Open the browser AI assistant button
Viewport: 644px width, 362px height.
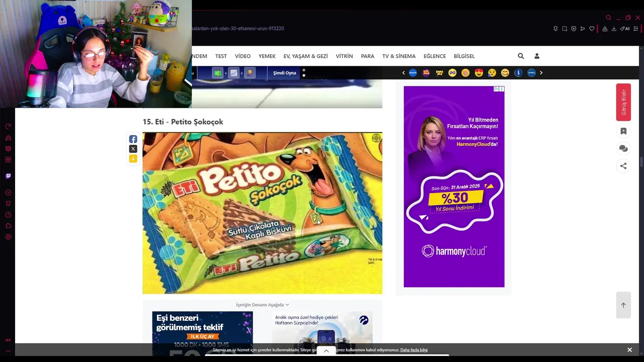[x=625, y=29]
